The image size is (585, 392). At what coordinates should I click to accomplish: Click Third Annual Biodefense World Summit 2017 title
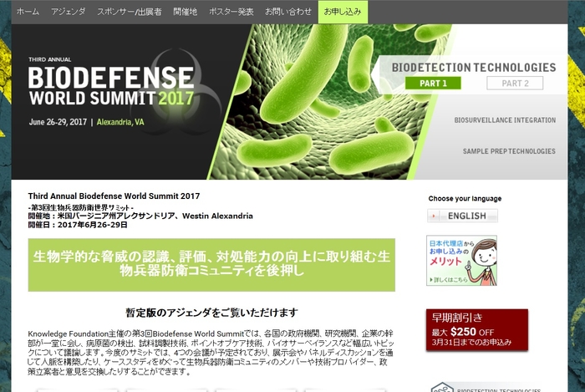click(114, 196)
